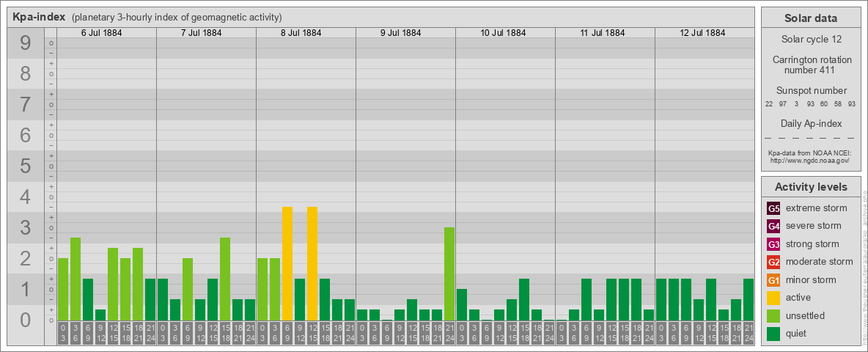Select the yellow 'active' legend swatch
This screenshot has width=868, height=352.
773,298
